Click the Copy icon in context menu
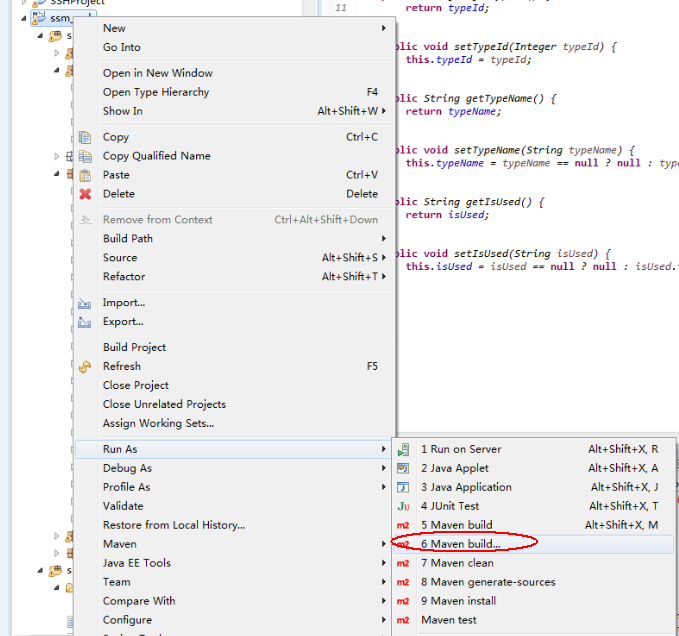 click(85, 137)
